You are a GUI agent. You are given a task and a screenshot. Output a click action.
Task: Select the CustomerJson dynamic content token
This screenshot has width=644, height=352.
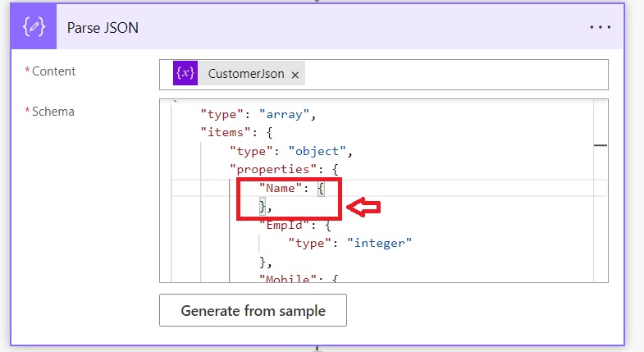245,74
